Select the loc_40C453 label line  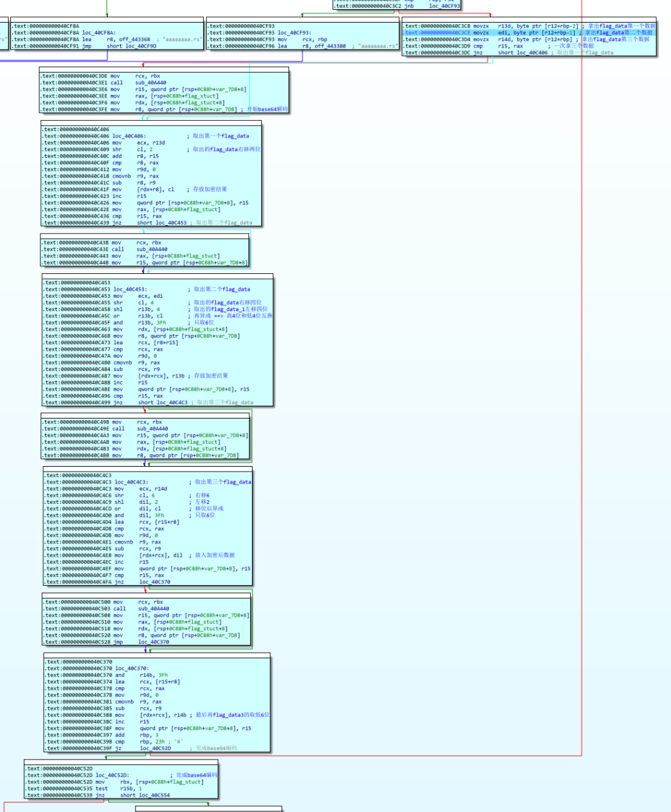pos(130,289)
